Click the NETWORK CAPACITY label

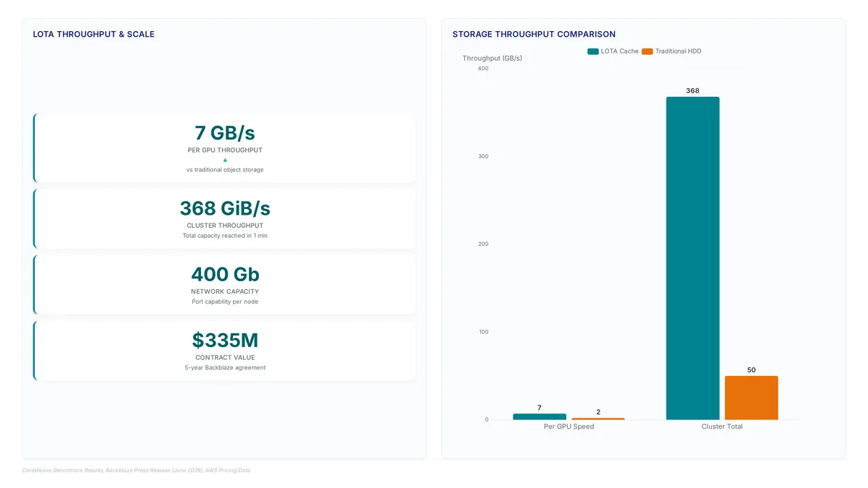225,291
